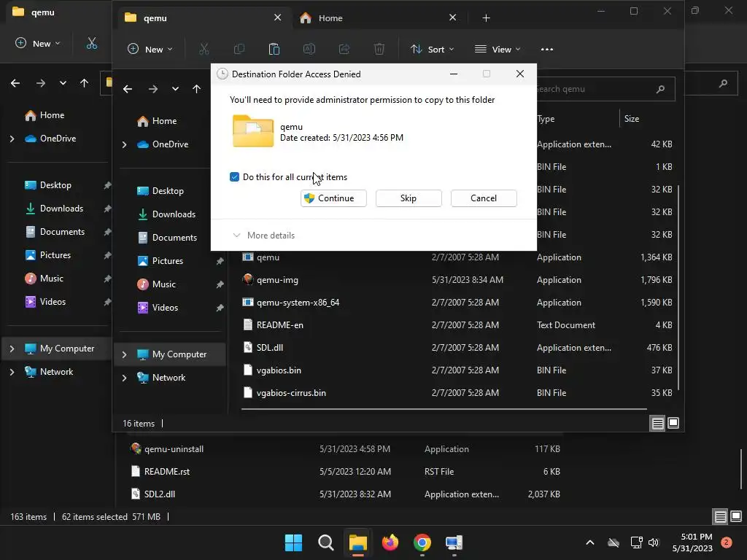Open Videos in front window sidebar
This screenshot has width=747, height=560.
[x=165, y=308]
